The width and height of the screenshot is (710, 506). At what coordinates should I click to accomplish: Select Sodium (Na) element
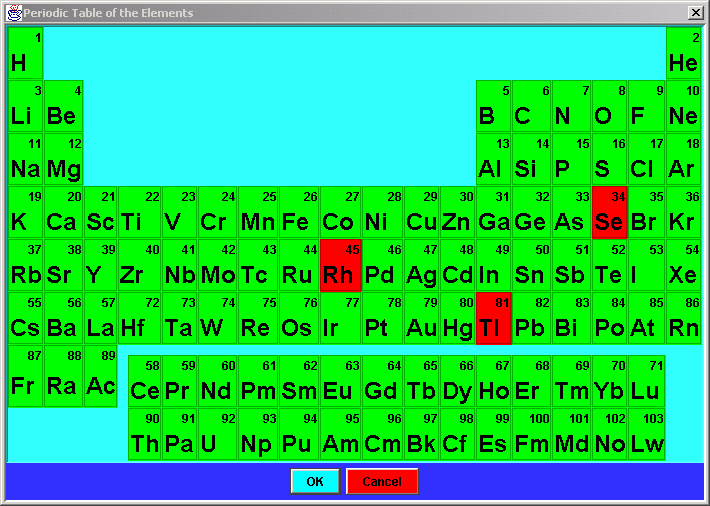(x=25, y=159)
